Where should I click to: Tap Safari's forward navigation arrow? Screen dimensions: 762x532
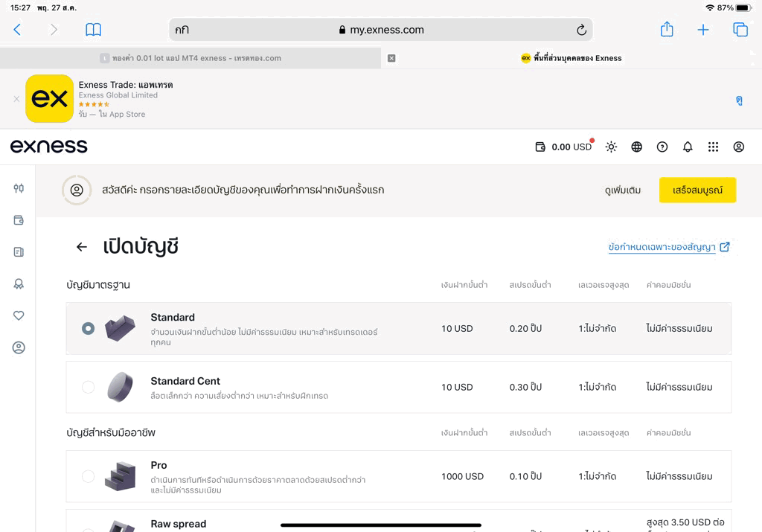point(54,30)
